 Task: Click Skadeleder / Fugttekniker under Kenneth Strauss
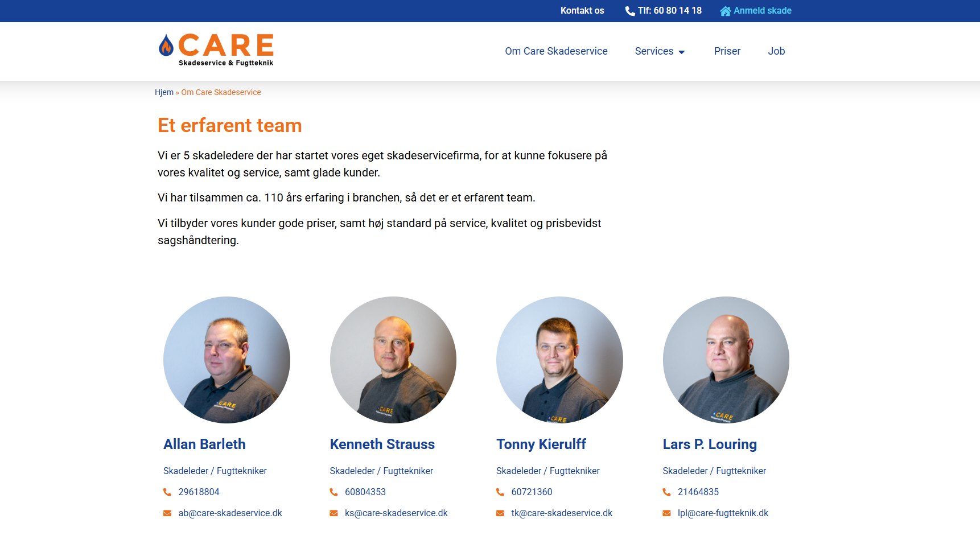point(381,471)
